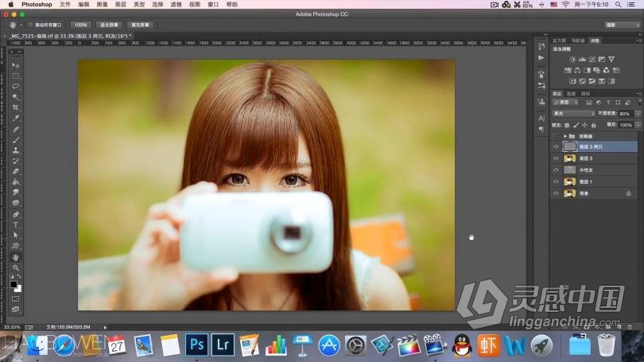644x362 pixels.
Task: Swap foreground and background colors
Action: [19, 277]
